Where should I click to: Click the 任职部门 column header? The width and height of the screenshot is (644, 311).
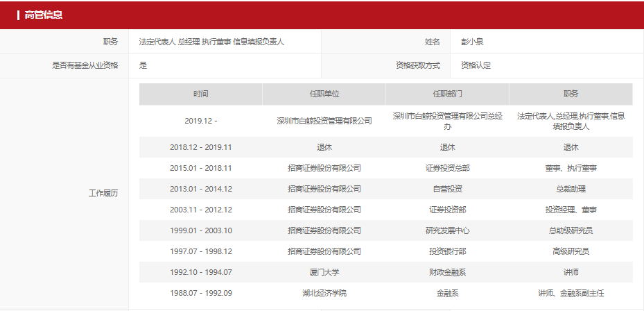[x=448, y=94]
